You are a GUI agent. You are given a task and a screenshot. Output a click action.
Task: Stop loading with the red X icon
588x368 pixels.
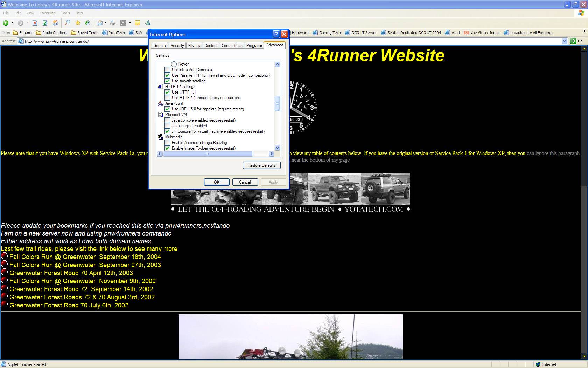[x=35, y=23]
